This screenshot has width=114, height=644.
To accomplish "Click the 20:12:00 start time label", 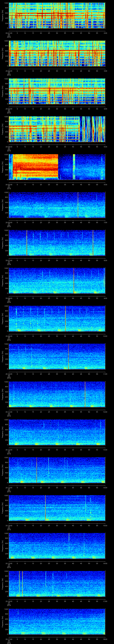I will click(9, 450).
